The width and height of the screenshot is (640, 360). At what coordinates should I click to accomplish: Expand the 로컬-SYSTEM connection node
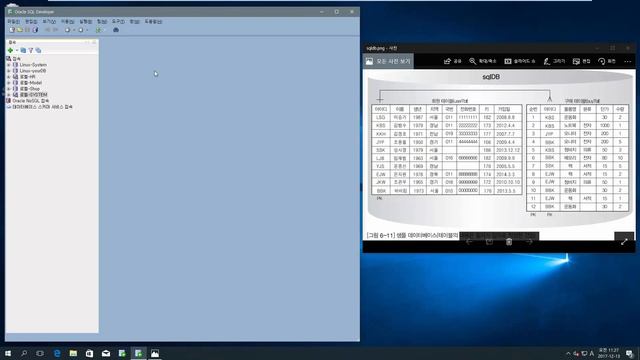(9, 95)
